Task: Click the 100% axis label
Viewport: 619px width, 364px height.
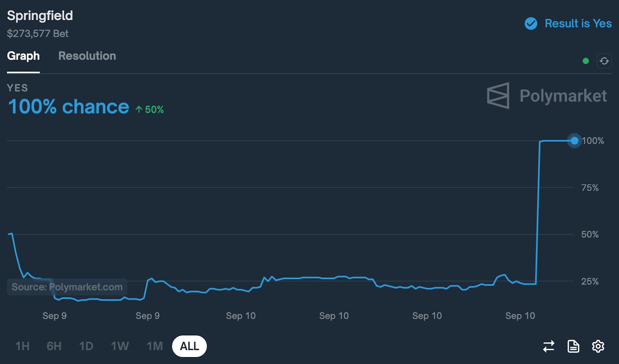Action: coord(593,141)
